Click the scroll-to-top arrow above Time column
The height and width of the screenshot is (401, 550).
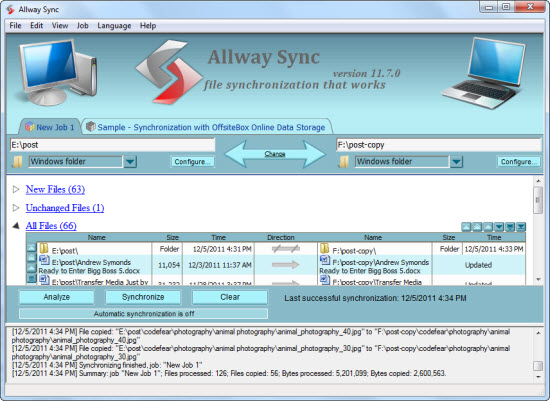[x=466, y=227]
